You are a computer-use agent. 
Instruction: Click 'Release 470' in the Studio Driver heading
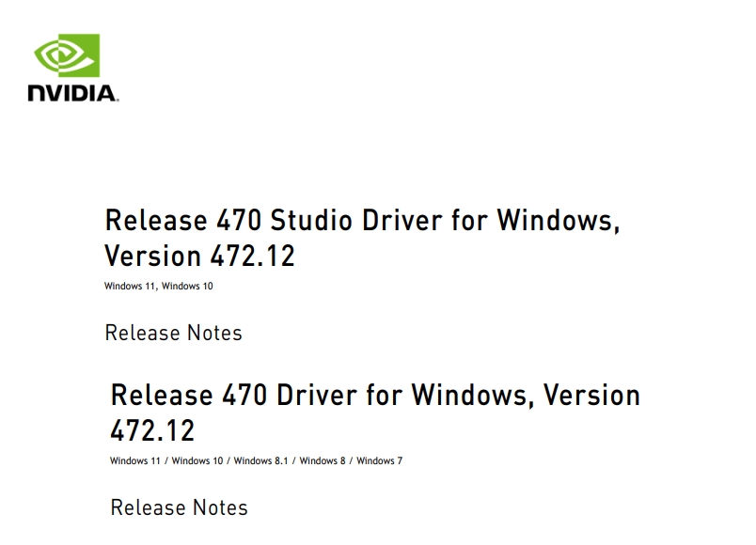[183, 220]
